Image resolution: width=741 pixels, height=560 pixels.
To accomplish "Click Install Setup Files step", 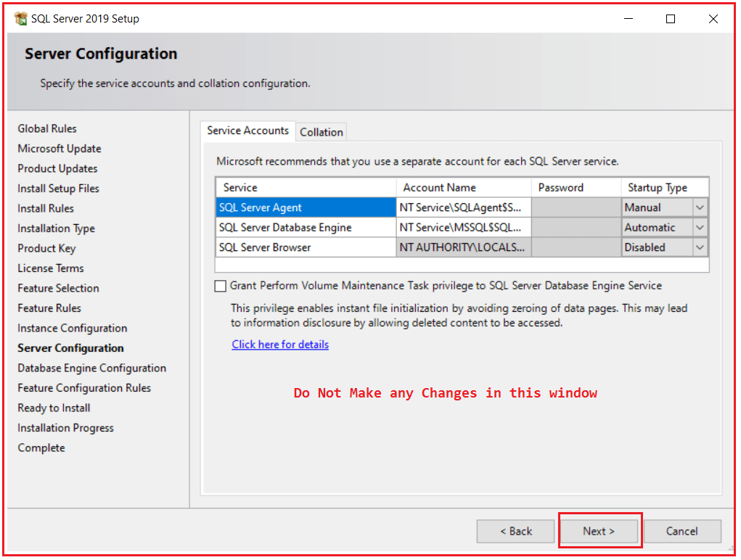I will click(59, 189).
